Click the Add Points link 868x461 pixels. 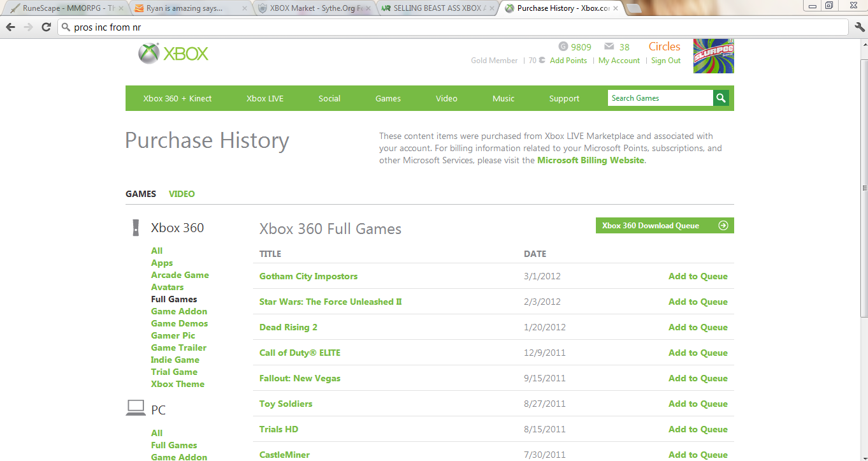coord(568,61)
